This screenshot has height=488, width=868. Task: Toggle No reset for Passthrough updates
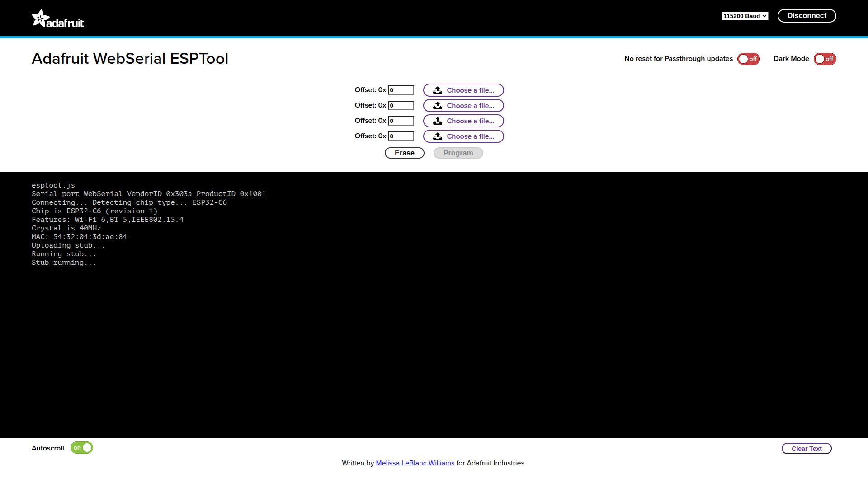(x=749, y=59)
